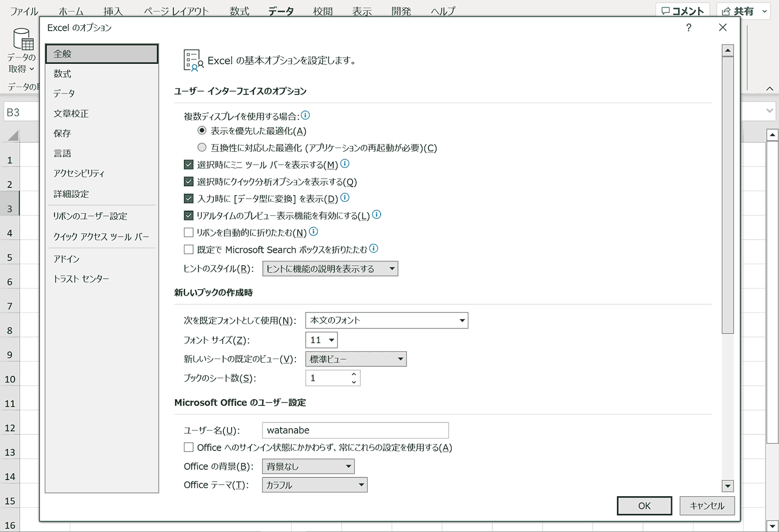The image size is (779, 532).
Task: Click the info icon beside 複数ディスプレイを使用する場合
Action: [x=305, y=115]
